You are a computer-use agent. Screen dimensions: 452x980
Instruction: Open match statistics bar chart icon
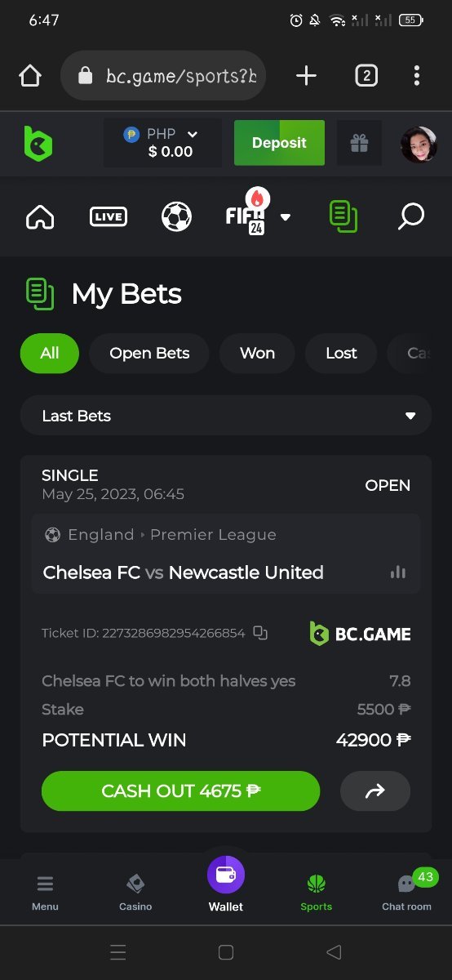pyautogui.click(x=398, y=572)
